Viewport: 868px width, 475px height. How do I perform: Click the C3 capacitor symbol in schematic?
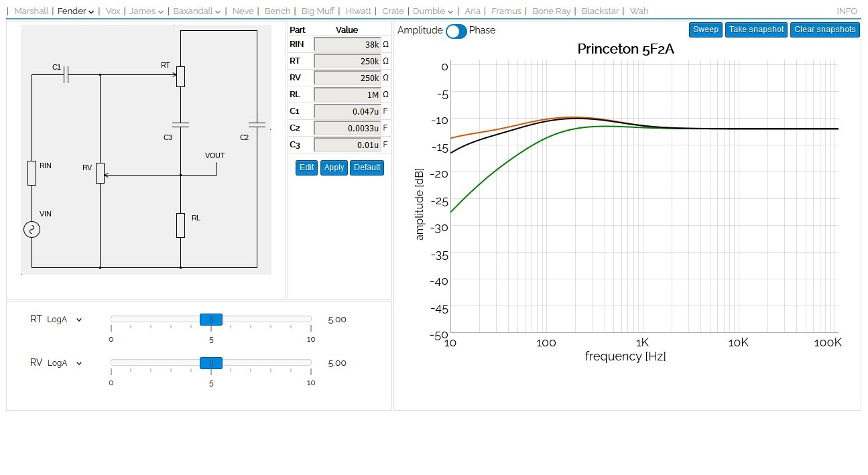180,125
